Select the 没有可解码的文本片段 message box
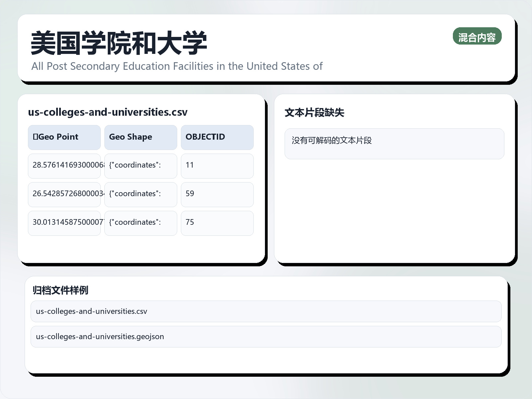This screenshot has height=399, width=532. point(394,144)
